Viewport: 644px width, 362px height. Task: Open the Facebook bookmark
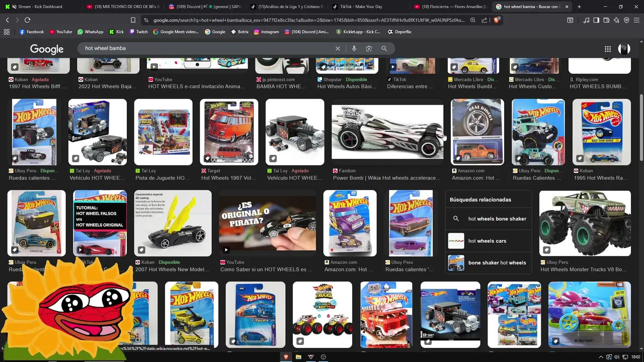32,32
